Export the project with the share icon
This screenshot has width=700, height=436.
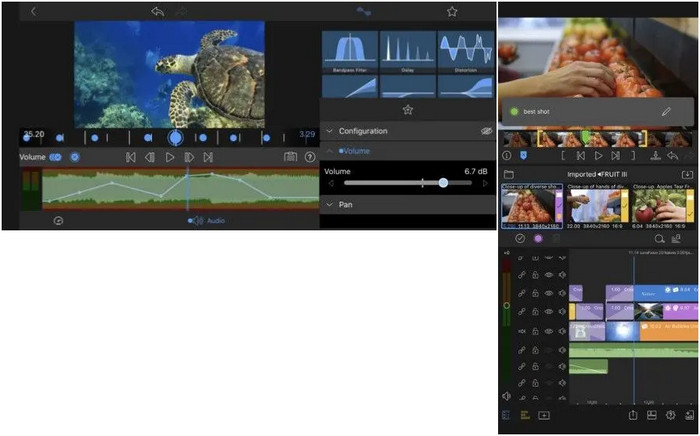[x=633, y=415]
